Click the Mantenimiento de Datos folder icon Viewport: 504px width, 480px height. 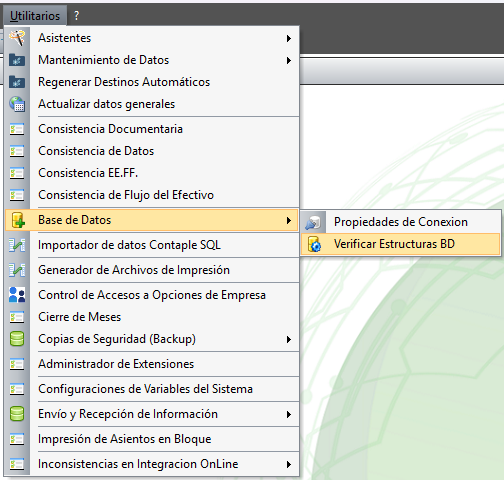17,60
